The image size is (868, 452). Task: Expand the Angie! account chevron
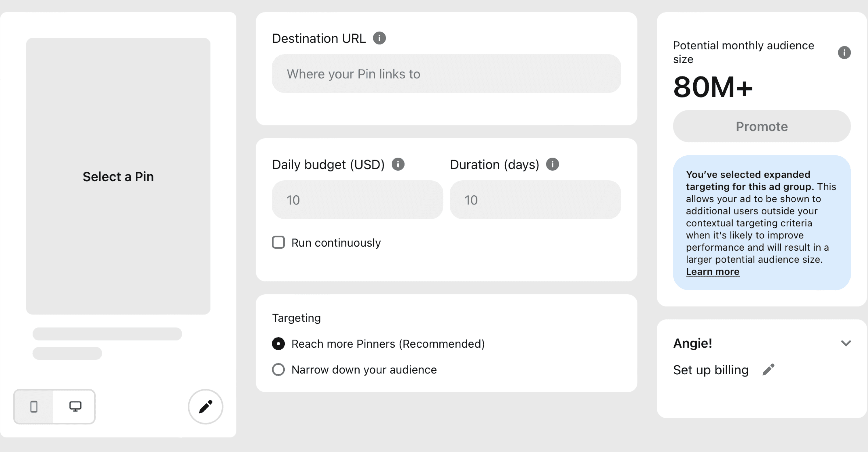(x=846, y=343)
